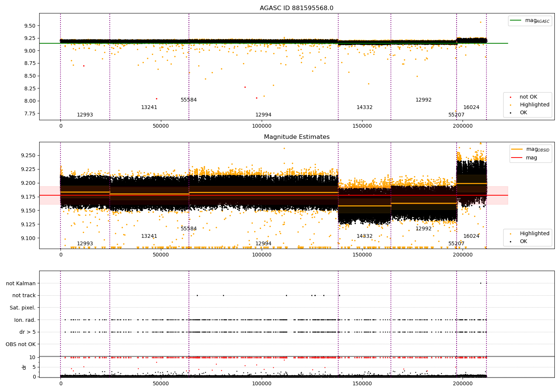The width and height of the screenshot is (560, 392).
Task: Click OBSID label 14332 in the top plot
Action: (x=364, y=108)
